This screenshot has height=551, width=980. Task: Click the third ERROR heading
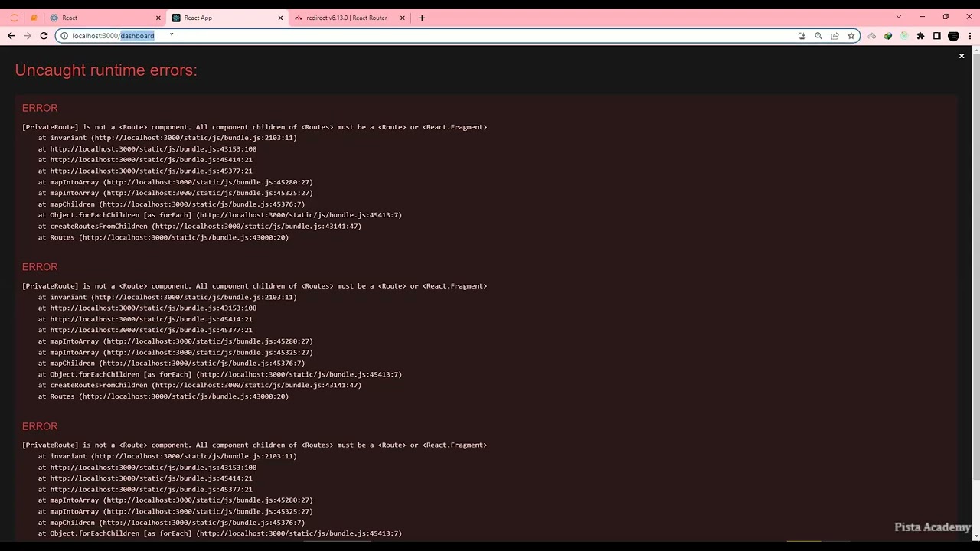point(40,426)
